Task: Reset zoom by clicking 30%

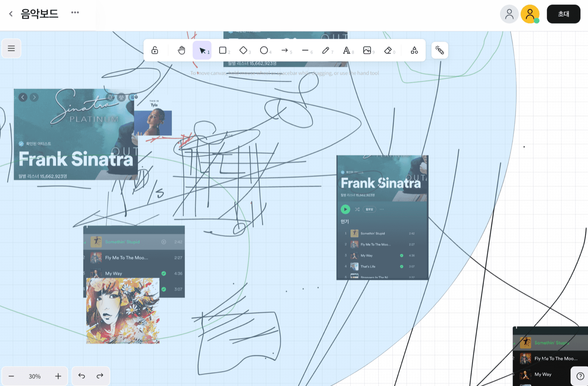Action: coord(35,376)
